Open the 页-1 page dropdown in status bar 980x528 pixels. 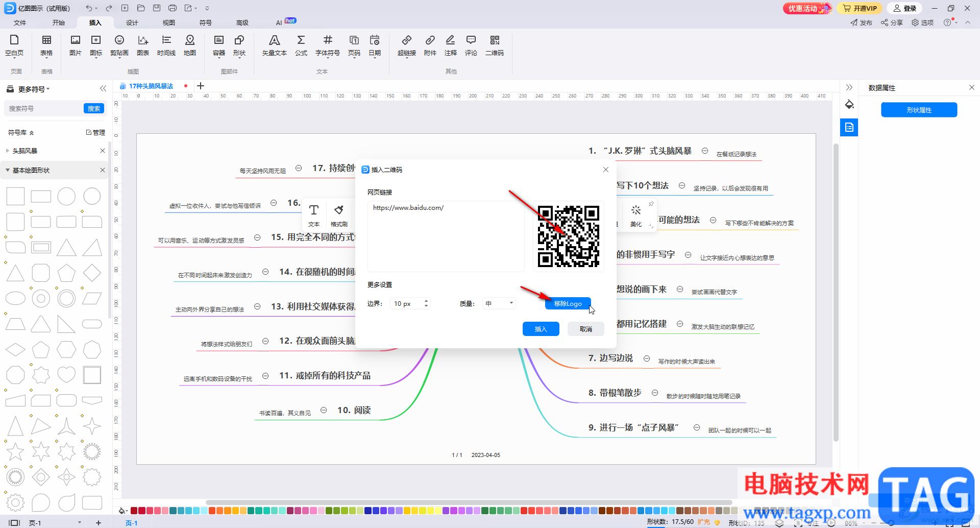pos(80,522)
